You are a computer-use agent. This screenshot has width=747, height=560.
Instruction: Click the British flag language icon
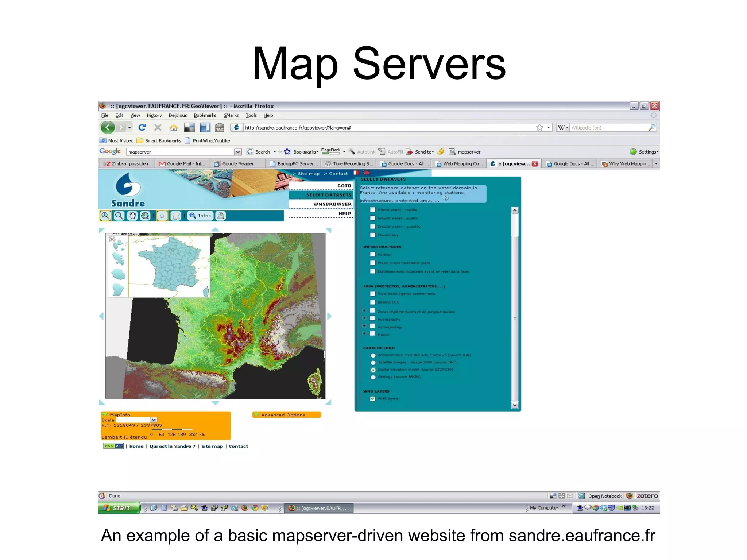(367, 173)
